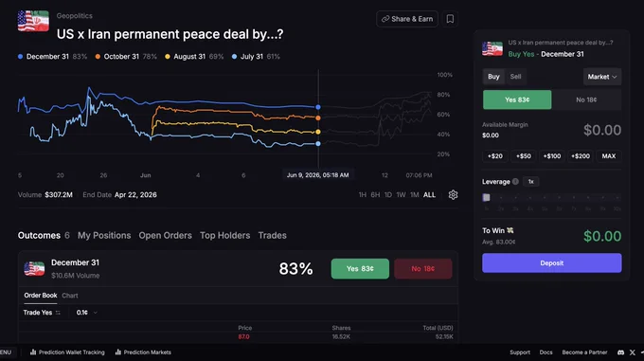Screen dimensions: 644x361
Task: Toggle August 31 series in chart legend
Action: pos(194,57)
